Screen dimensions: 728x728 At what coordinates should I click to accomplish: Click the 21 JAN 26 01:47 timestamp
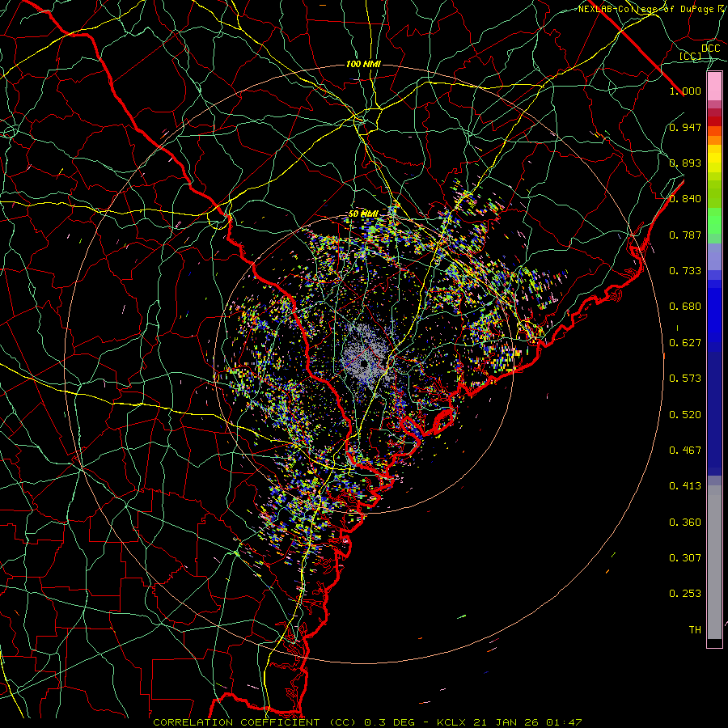point(527,722)
